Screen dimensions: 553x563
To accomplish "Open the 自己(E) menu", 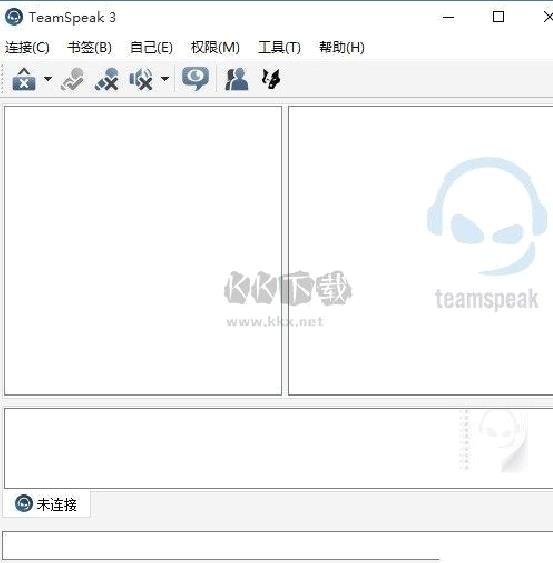I will [151, 47].
